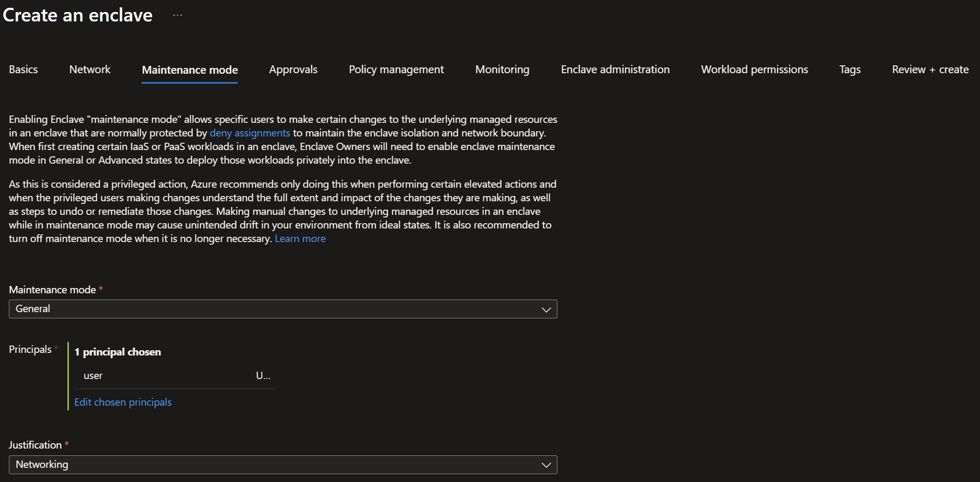The image size is (980, 482).
Task: Switch to the Basics tab
Action: tap(24, 70)
